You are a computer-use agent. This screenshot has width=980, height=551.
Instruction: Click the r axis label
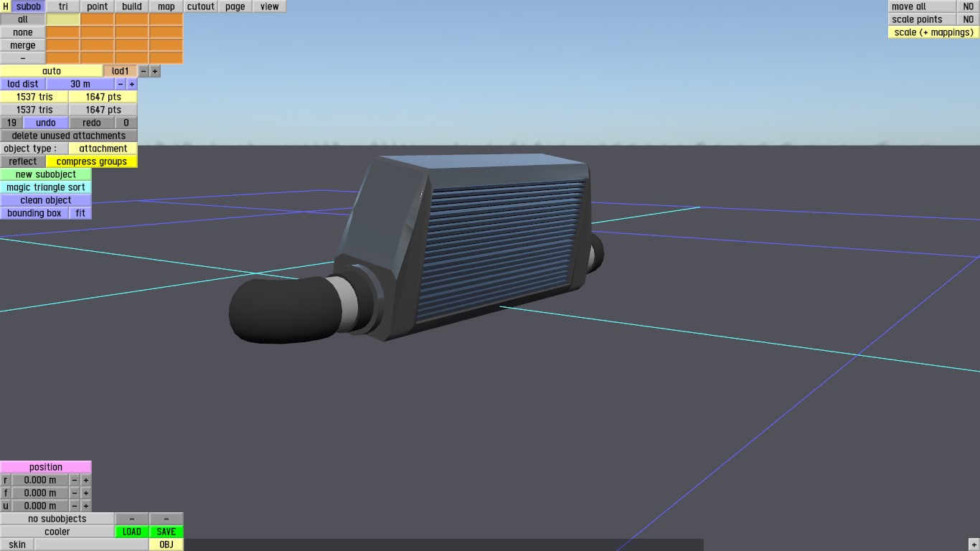tap(6, 480)
